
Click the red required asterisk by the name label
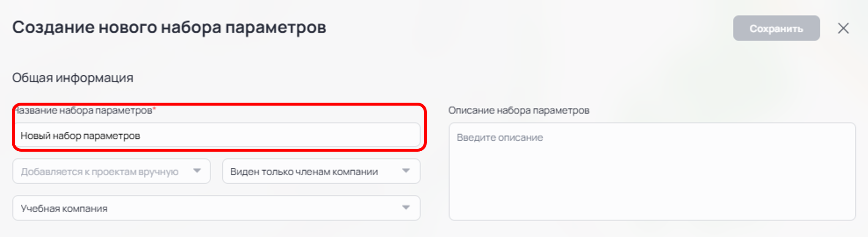point(154,109)
